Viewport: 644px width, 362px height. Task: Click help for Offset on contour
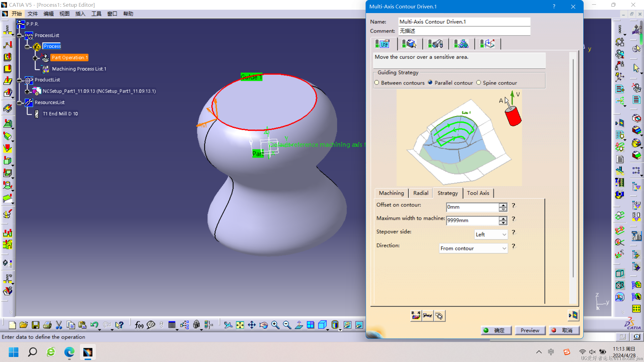513,205
